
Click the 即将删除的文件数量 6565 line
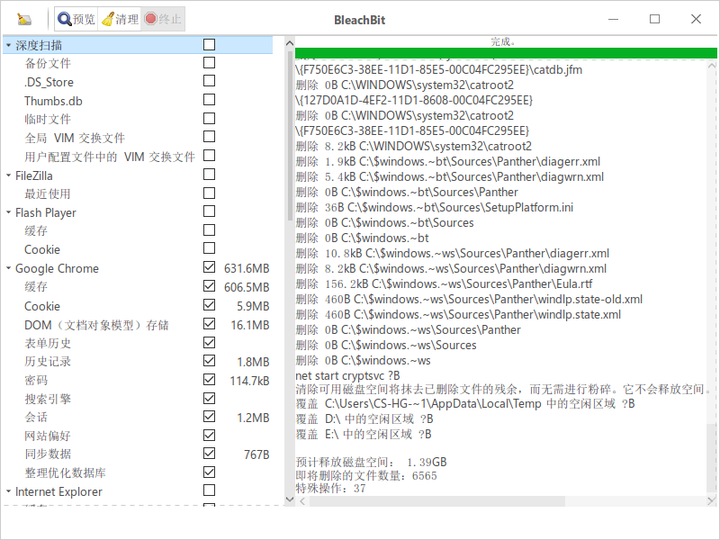coord(366,475)
